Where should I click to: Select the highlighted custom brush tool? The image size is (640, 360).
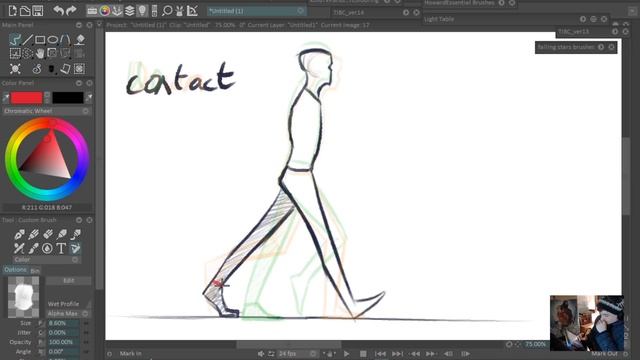click(x=76, y=248)
